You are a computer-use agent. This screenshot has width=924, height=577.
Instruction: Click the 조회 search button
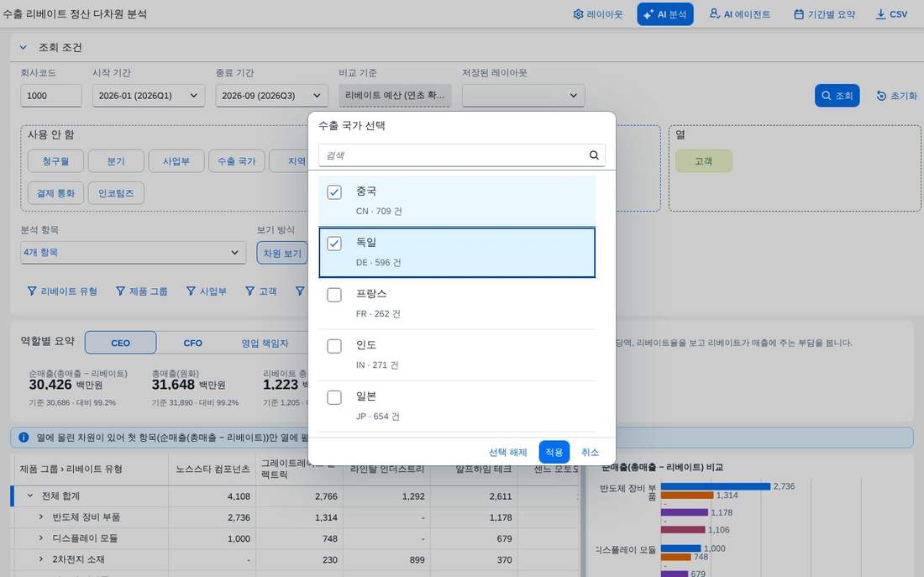coord(837,96)
